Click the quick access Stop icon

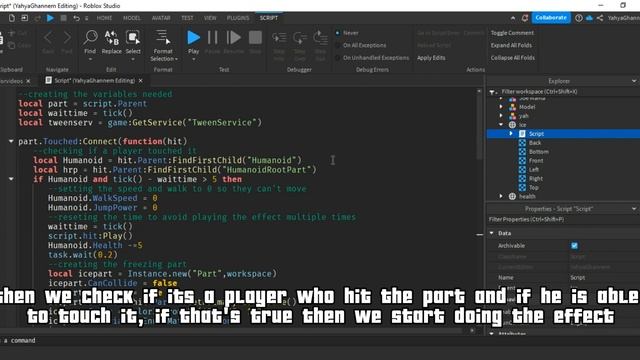tap(63, 18)
